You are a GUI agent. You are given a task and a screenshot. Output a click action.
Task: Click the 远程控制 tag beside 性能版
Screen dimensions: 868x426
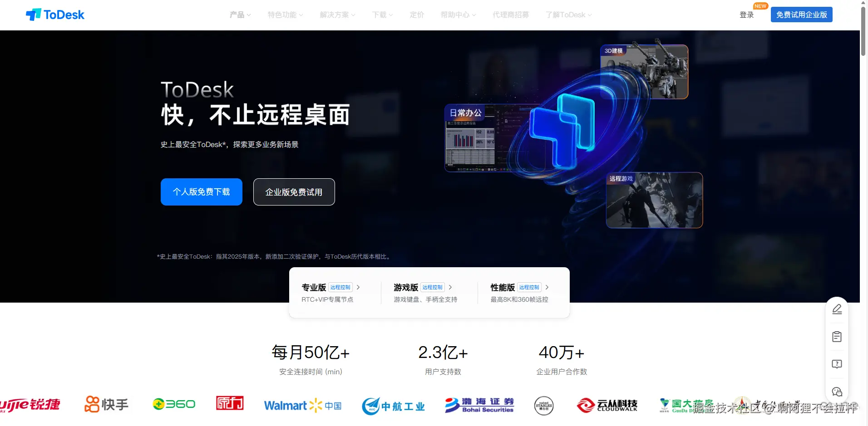529,287
